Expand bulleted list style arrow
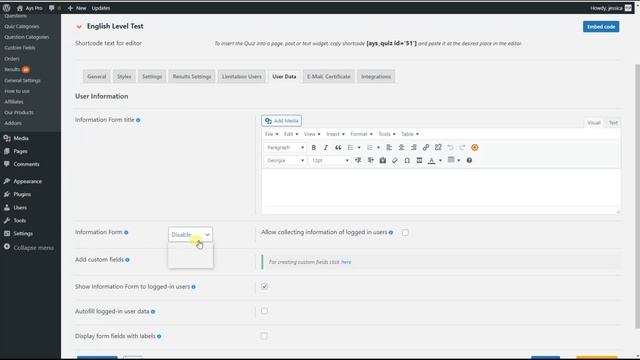This screenshot has height=360, width=640. [359, 148]
